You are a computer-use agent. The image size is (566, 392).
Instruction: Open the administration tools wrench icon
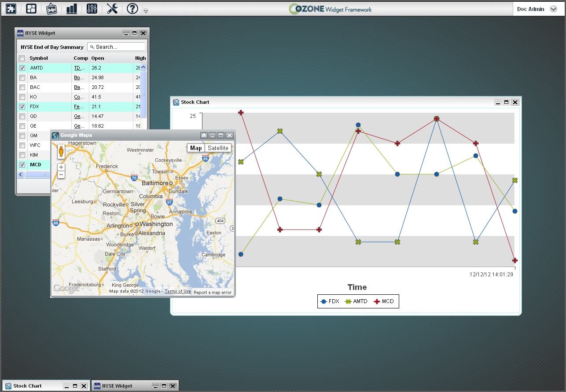click(112, 9)
